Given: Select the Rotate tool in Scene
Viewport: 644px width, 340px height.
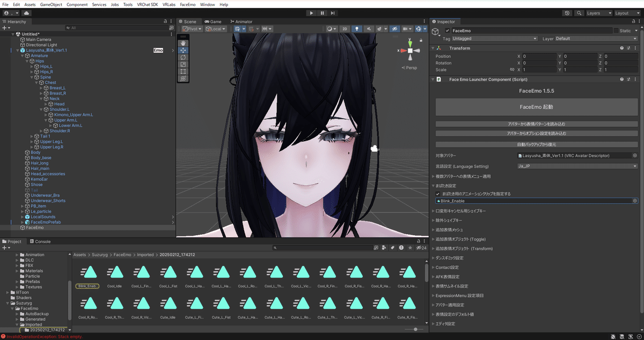Looking at the screenshot, I should 183,57.
